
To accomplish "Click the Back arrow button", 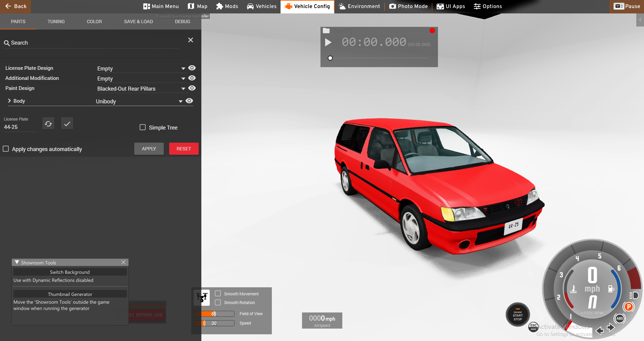I will point(15,6).
